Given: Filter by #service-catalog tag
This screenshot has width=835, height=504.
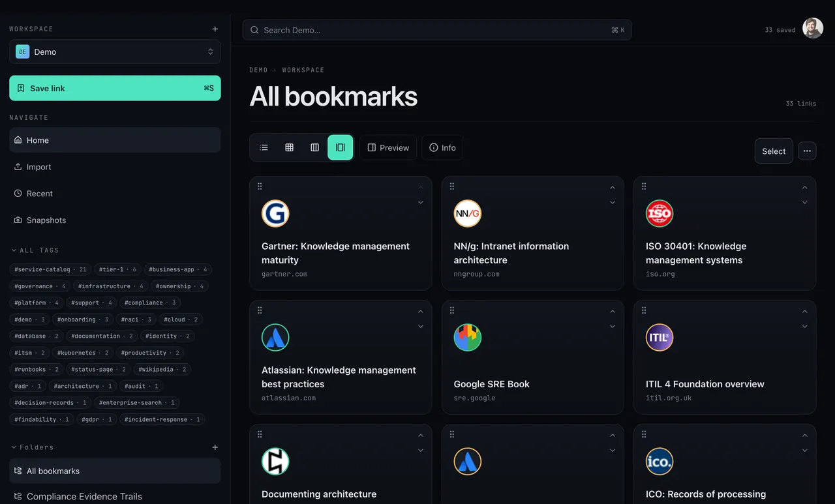Looking at the screenshot, I should (x=50, y=269).
